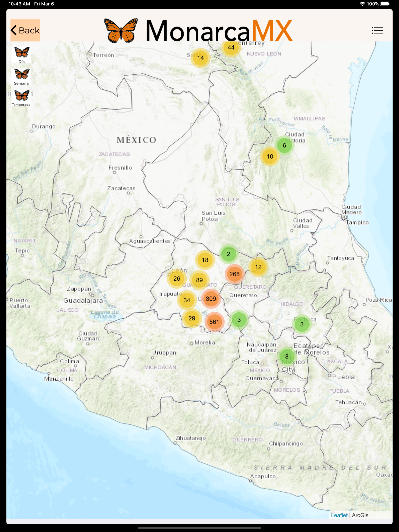Open the 44 cluster near Monterrey
The image size is (399, 532).
point(231,47)
